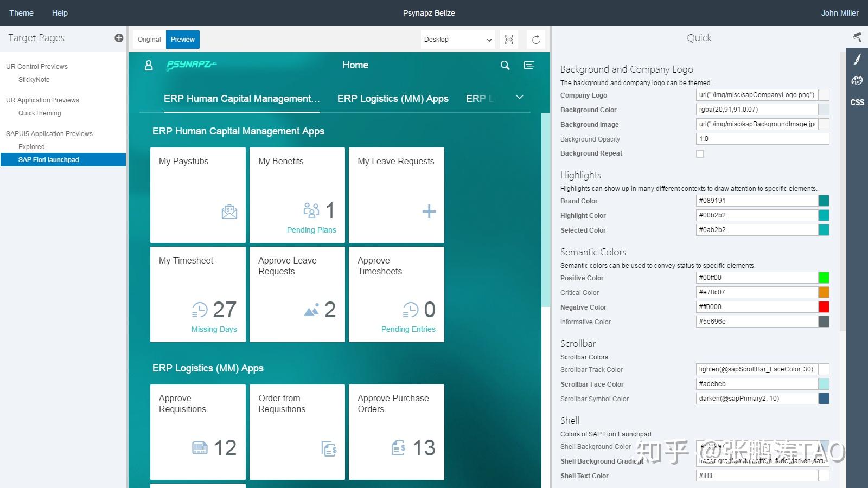Click the Scrollbar Track Color field
The height and width of the screenshot is (488, 868).
pyautogui.click(x=757, y=369)
